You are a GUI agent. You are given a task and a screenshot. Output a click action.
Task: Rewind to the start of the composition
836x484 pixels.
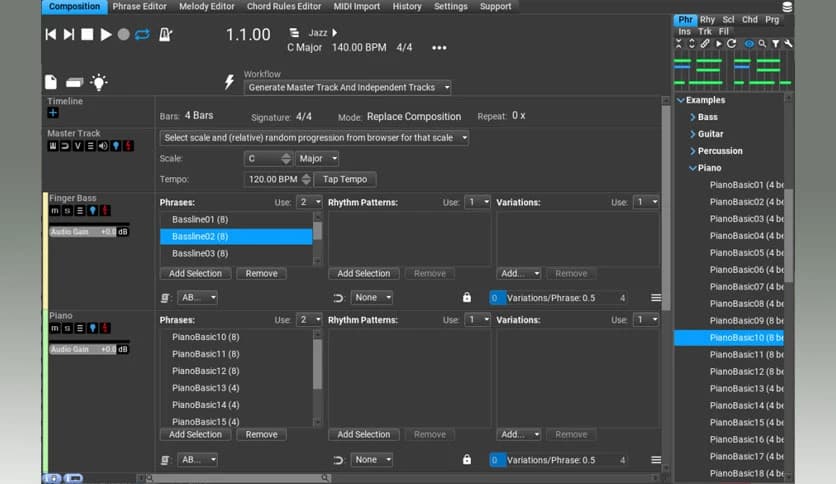[51, 35]
